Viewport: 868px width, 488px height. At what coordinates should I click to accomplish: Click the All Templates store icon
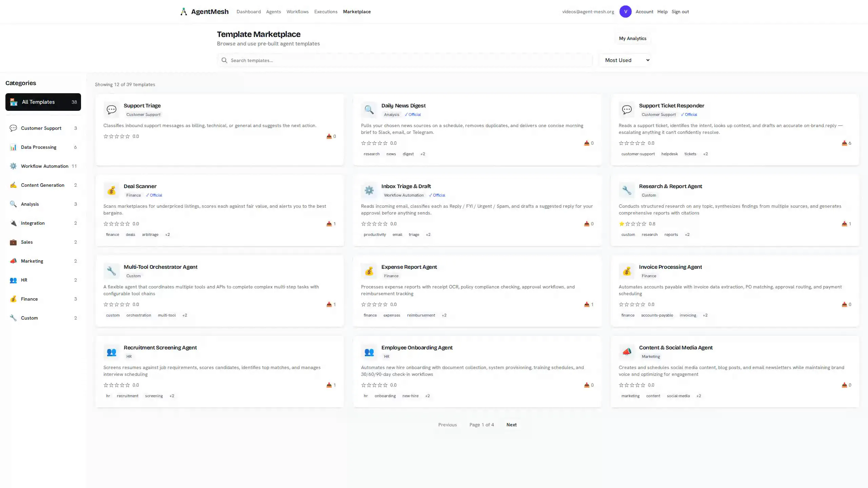click(14, 102)
